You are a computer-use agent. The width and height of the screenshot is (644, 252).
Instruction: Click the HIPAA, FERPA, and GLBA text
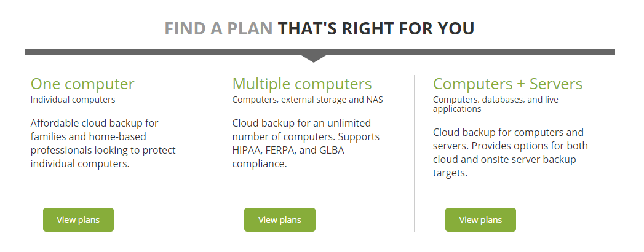(x=288, y=150)
